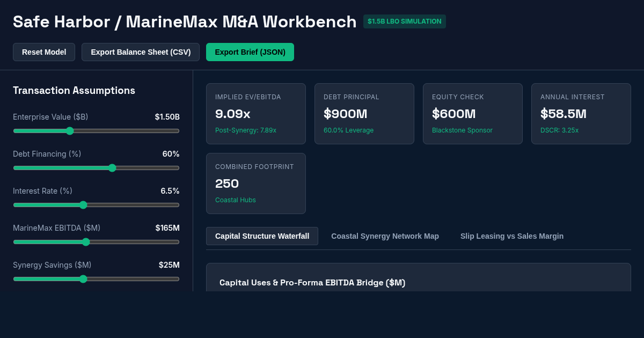The width and height of the screenshot is (644, 338).
Task: Adjust the Synergy Savings slider
Action: (x=96, y=279)
